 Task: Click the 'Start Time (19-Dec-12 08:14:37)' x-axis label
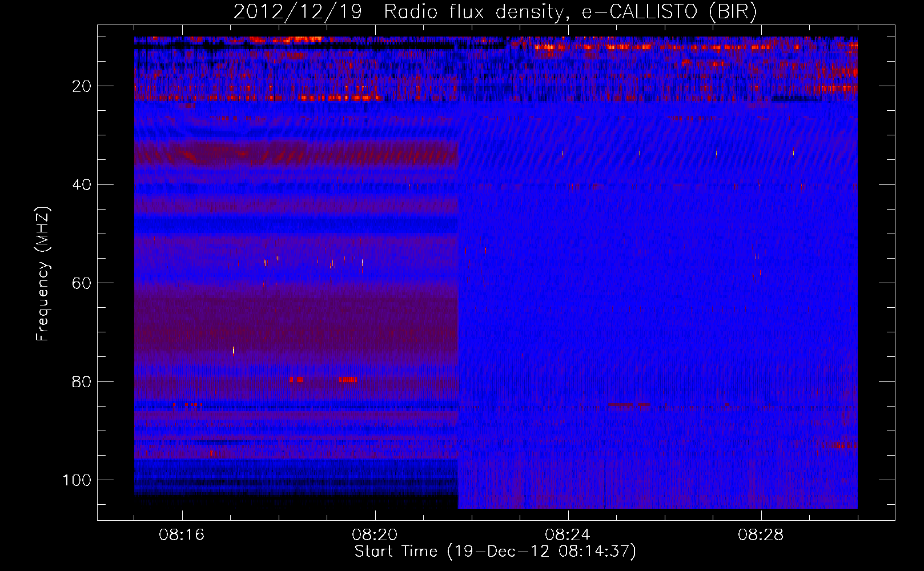[495, 552]
